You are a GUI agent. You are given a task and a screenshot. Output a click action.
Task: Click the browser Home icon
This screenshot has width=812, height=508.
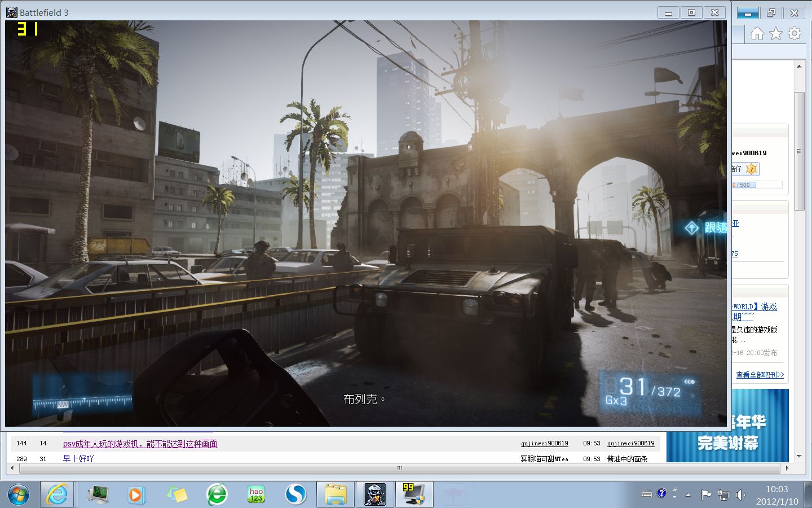[x=757, y=34]
